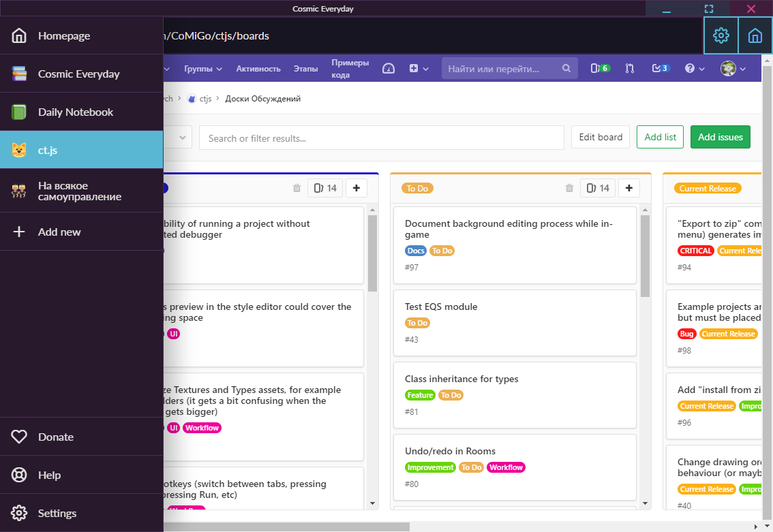The width and height of the screenshot is (773, 532).
Task: Open Примеры кода in navbar
Action: 350,69
